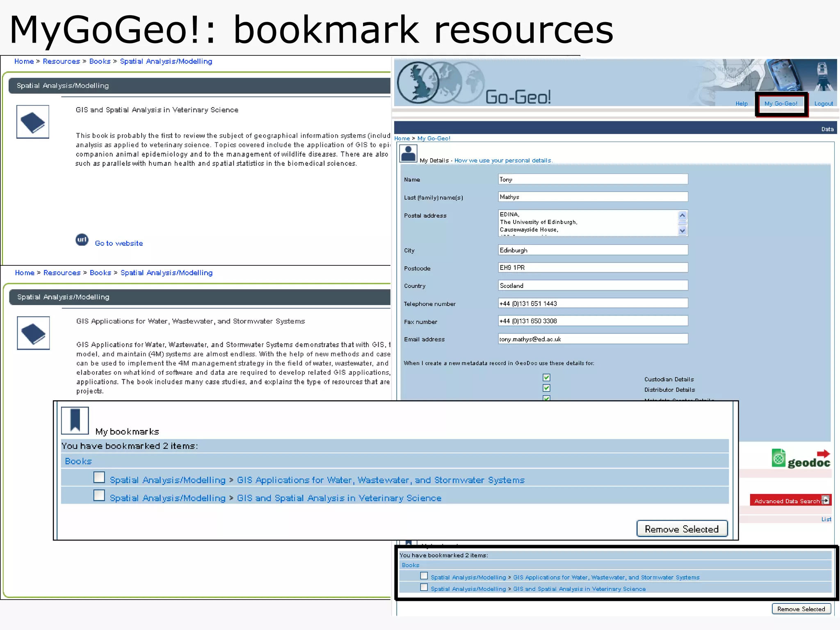Tick small checkbox for Veterinary Science bookmark at bottom
Viewport: 840px width, 630px height.
424,587
